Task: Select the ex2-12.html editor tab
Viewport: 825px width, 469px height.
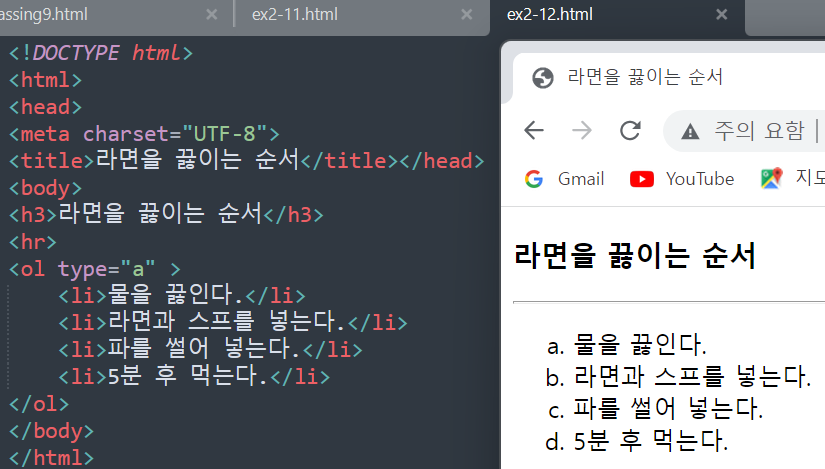Action: (550, 14)
